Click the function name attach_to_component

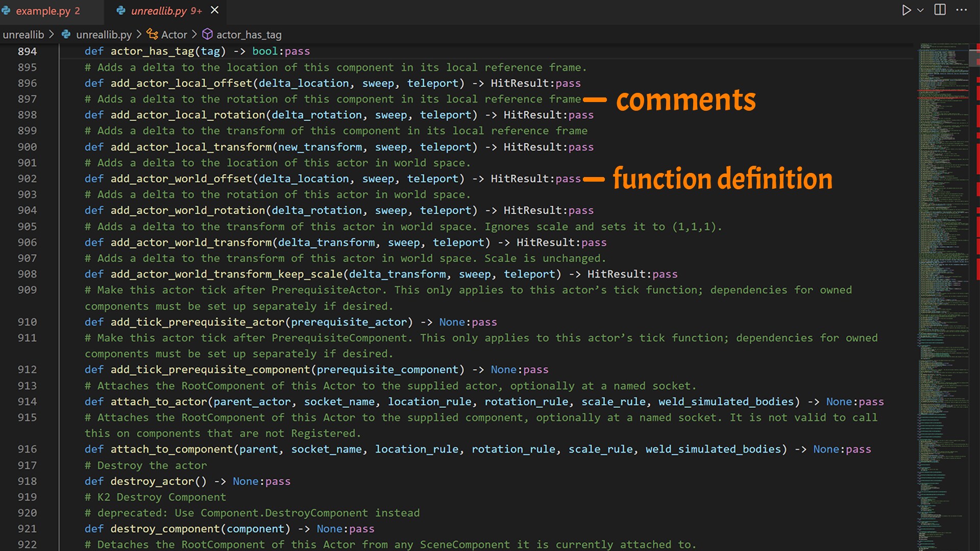[171, 449]
